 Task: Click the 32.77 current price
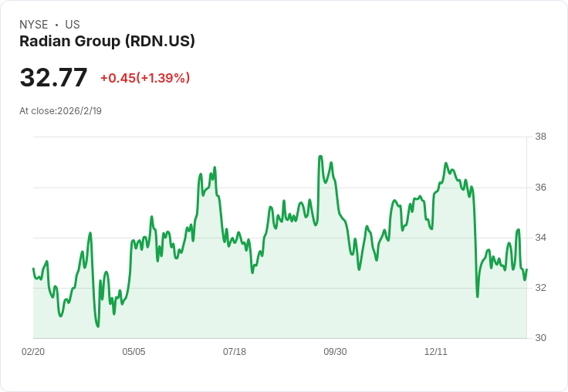pyautogui.click(x=53, y=77)
